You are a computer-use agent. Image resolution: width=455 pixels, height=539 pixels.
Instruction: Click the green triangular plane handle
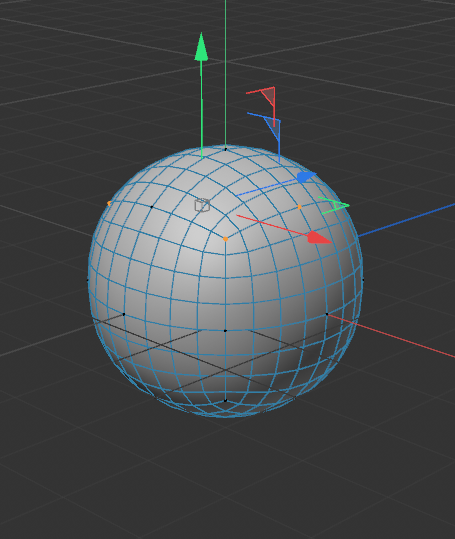tap(336, 206)
